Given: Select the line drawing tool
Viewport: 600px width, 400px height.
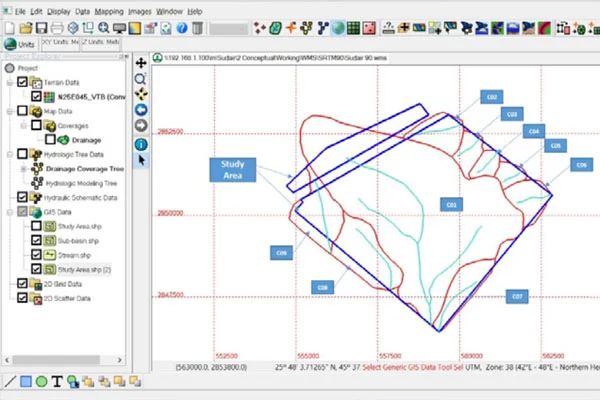Looking at the screenshot, I should tap(10, 381).
